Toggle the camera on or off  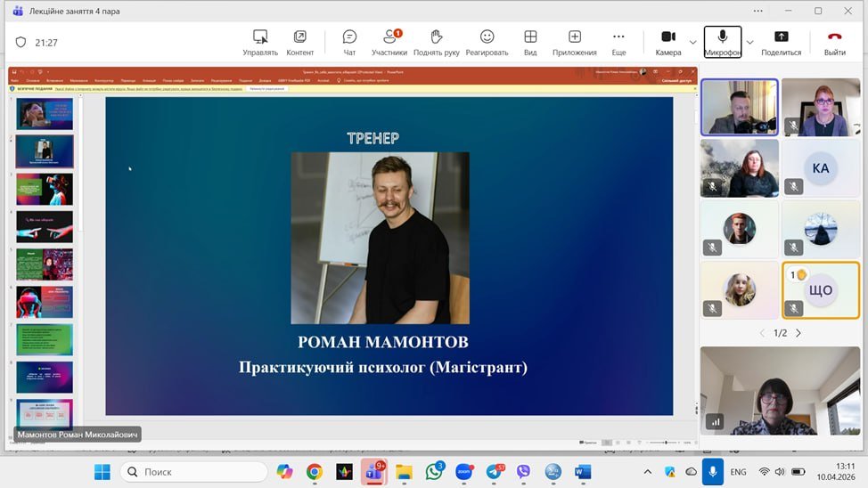667,42
